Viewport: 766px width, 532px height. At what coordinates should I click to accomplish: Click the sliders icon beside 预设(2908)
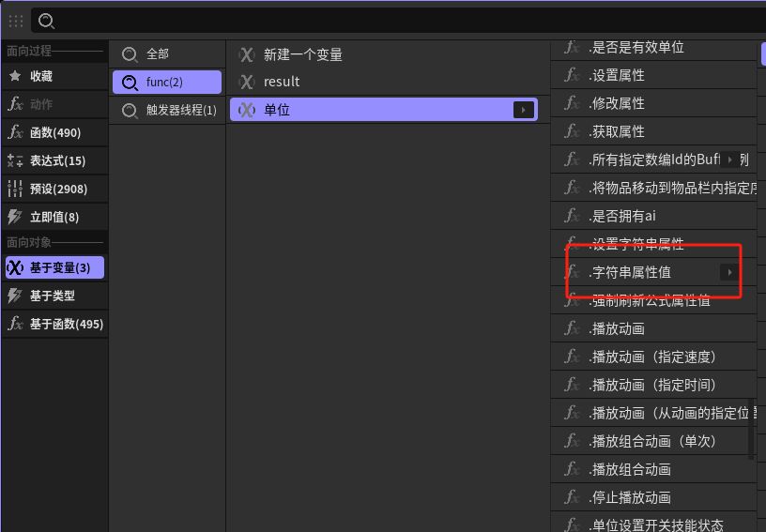pos(15,189)
